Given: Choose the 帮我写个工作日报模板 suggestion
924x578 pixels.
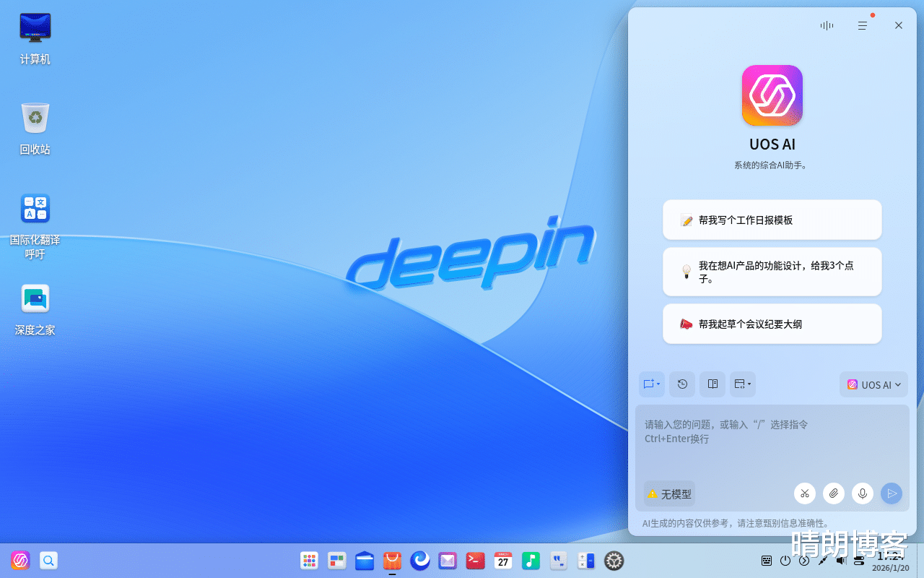Looking at the screenshot, I should tap(772, 220).
